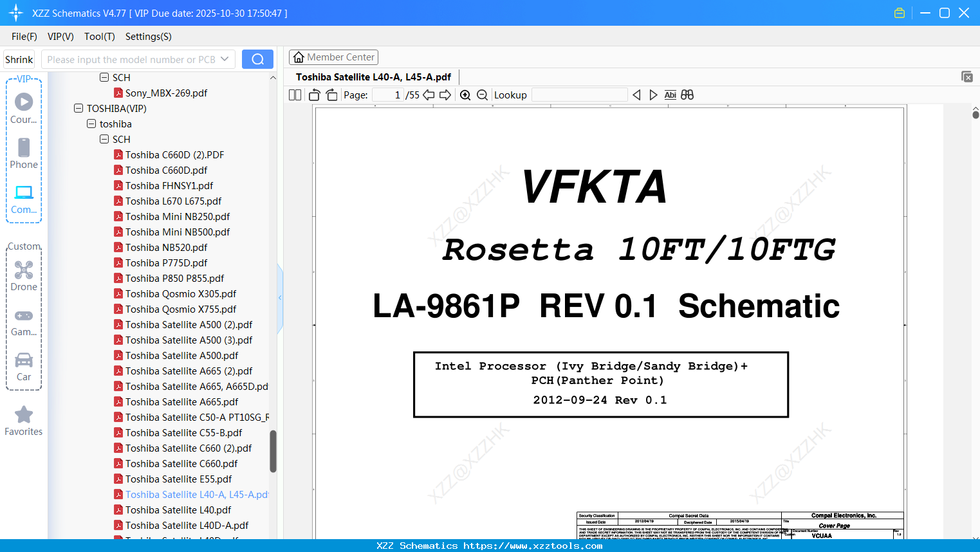Go to the previous page arrow
The width and height of the screenshot is (980, 552).
coord(429,95)
